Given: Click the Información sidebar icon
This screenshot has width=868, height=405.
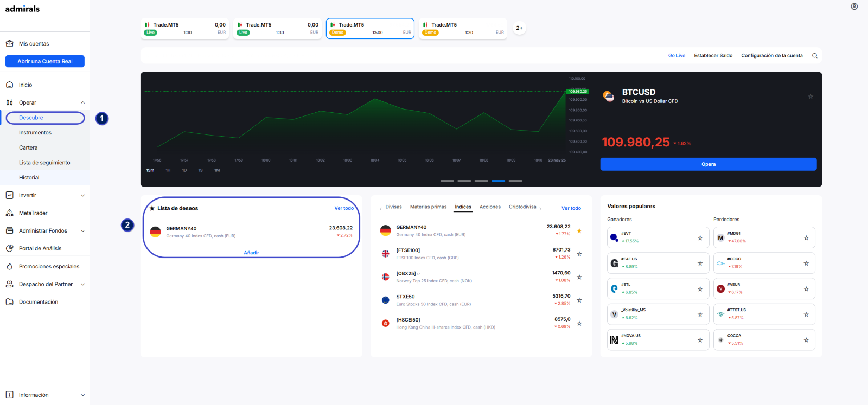Looking at the screenshot, I should pyautogui.click(x=9, y=395).
